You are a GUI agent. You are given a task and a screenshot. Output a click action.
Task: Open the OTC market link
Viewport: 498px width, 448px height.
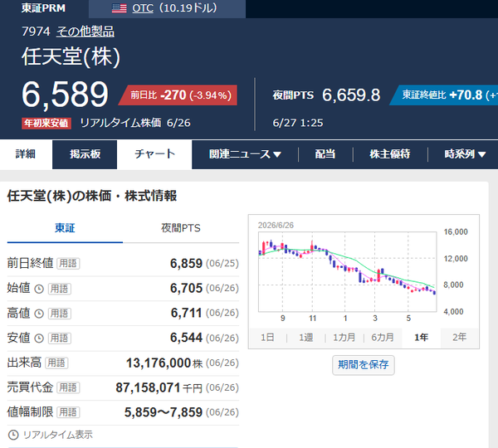tap(143, 8)
